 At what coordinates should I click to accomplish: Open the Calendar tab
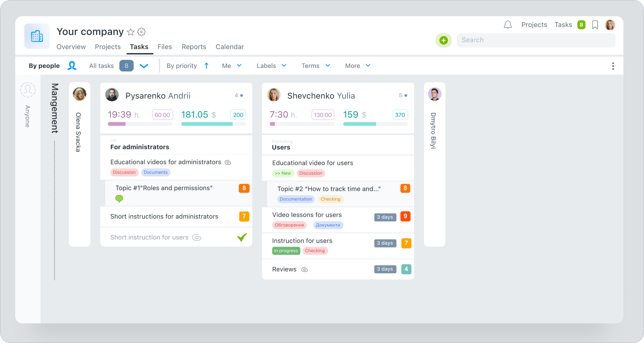[229, 46]
